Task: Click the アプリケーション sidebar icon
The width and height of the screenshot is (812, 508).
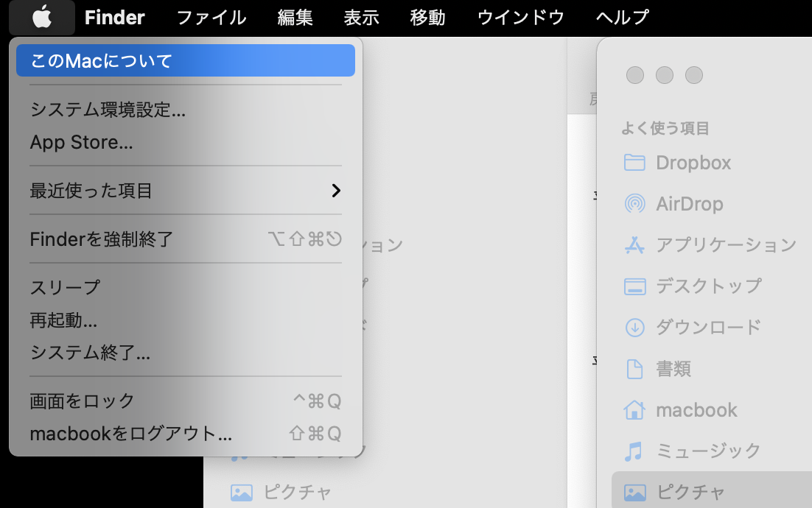Action: (x=634, y=245)
